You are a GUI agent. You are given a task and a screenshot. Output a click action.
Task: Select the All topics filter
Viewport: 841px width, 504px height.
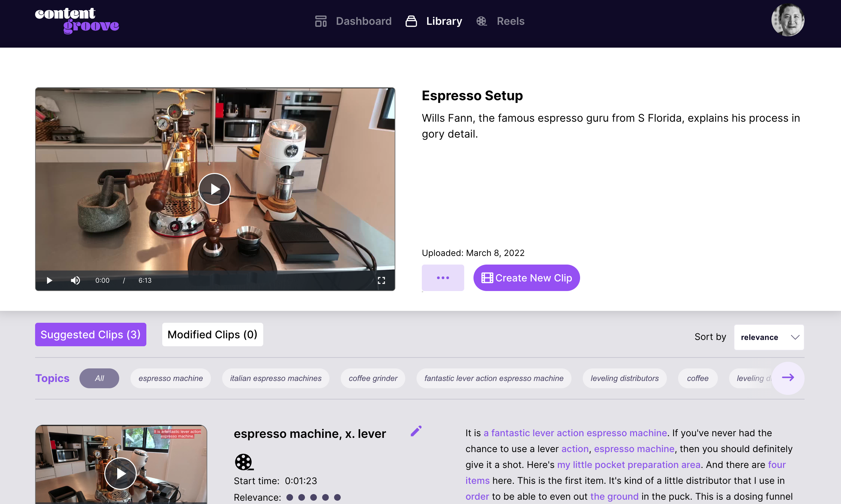click(x=99, y=378)
